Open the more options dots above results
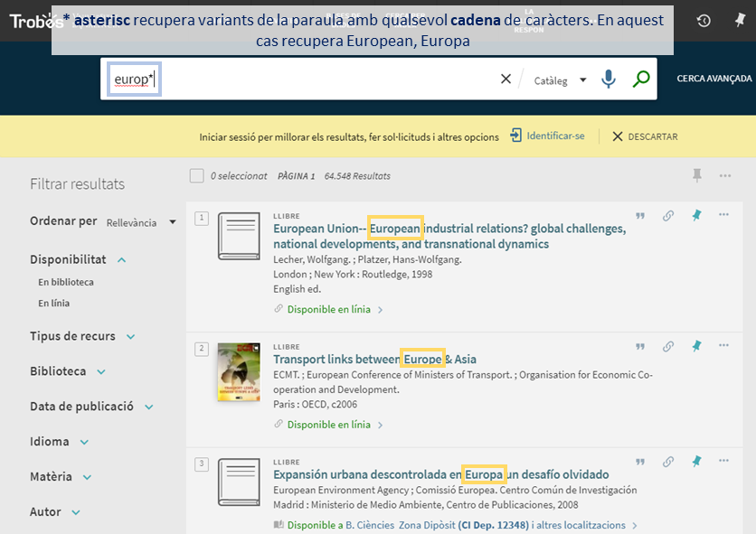 pyautogui.click(x=724, y=176)
